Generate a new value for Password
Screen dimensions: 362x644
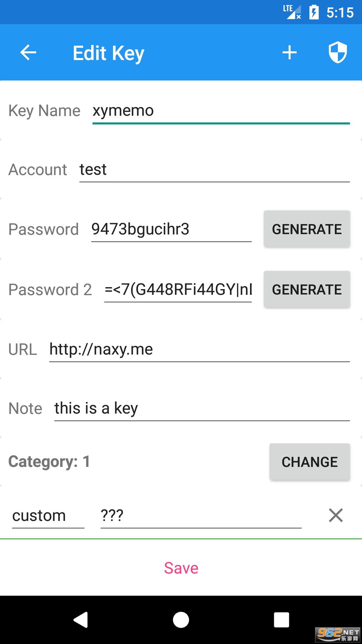pyautogui.click(x=307, y=229)
